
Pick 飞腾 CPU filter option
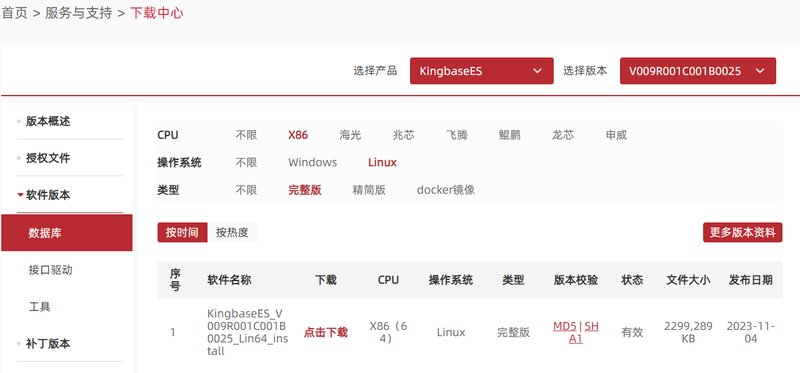pos(457,135)
